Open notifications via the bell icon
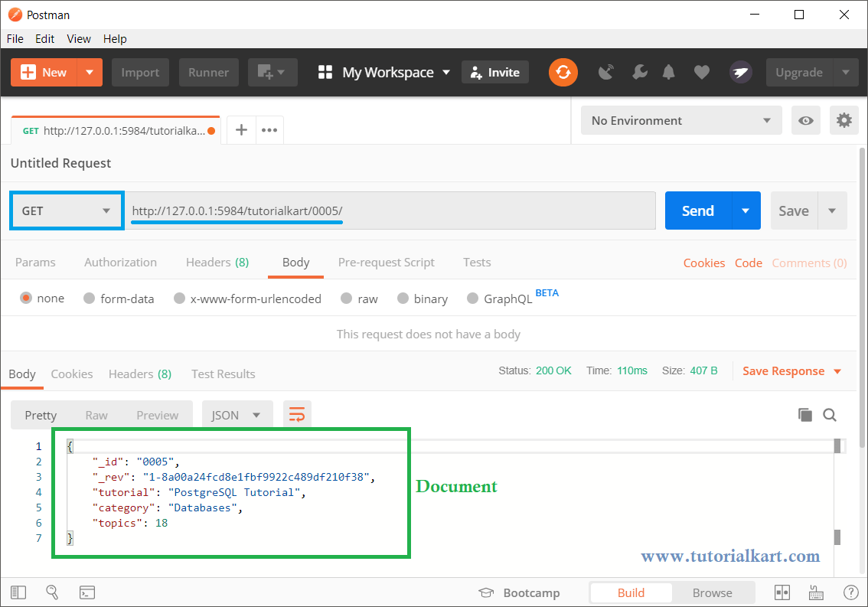 [x=668, y=71]
